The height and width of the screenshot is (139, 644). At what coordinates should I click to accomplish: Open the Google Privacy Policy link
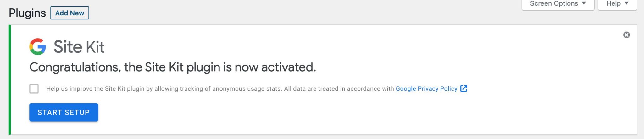[426, 89]
